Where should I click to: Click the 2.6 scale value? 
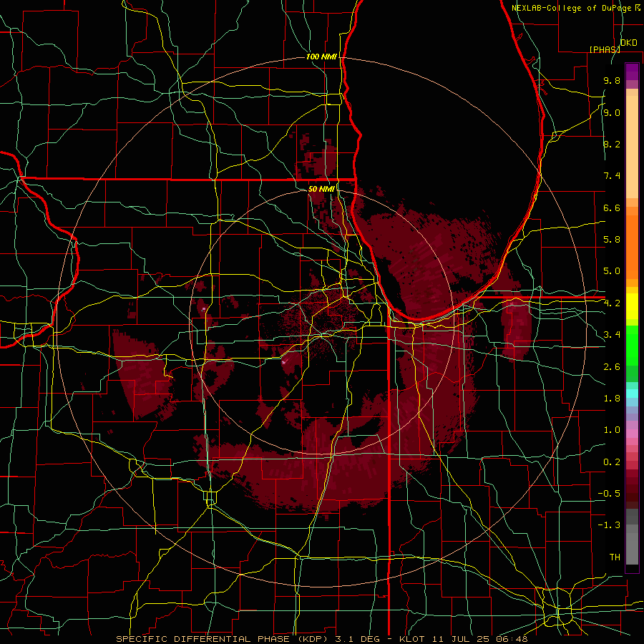tap(612, 367)
